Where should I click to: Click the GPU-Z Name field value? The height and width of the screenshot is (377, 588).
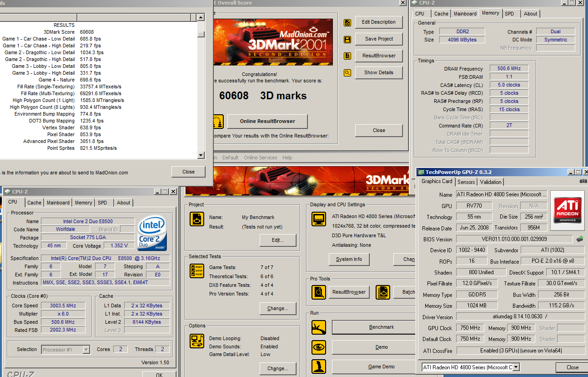point(502,194)
